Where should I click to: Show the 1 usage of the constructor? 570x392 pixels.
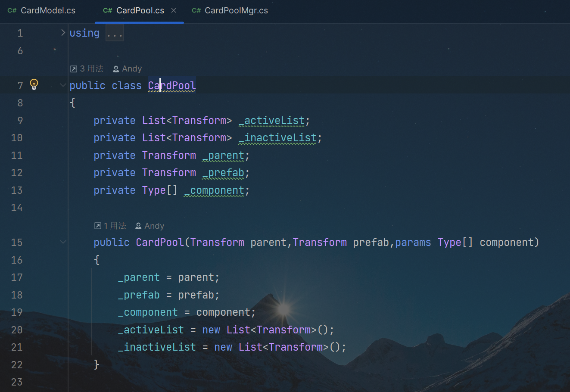pos(110,226)
